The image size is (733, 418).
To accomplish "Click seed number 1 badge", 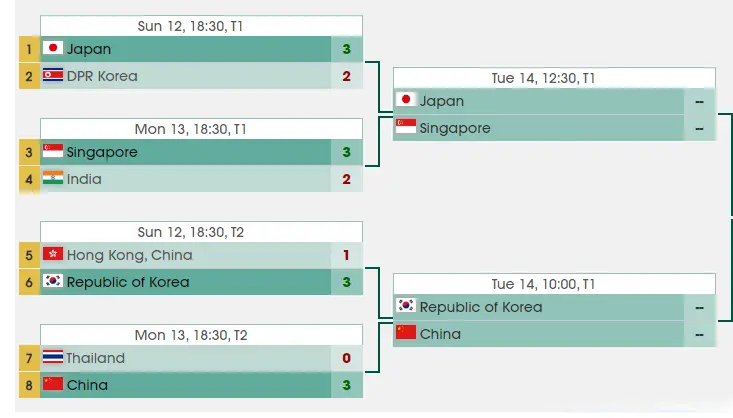I will 29,48.
